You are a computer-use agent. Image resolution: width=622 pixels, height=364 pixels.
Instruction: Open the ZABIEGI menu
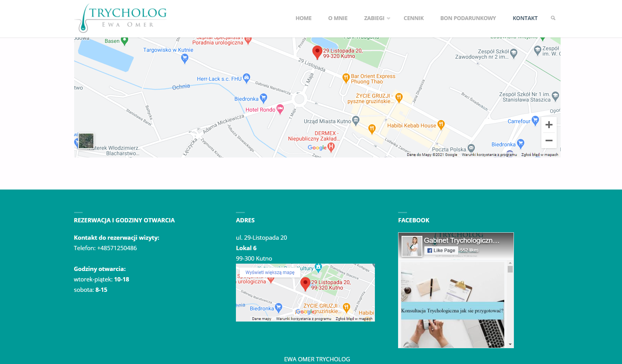(374, 18)
